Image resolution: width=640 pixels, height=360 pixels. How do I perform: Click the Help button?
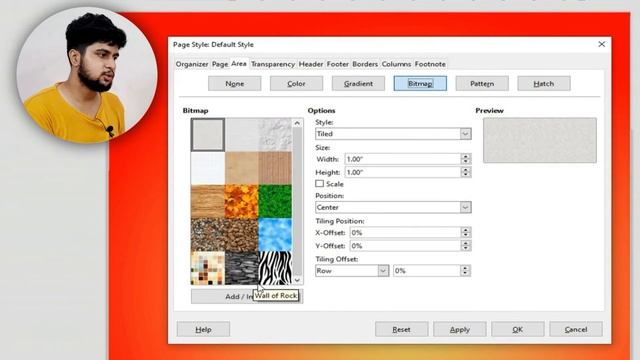point(203,329)
